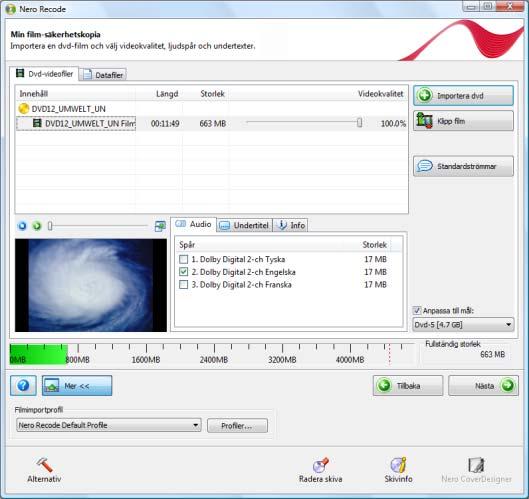Switch to the Undertitel tab
Viewport: 529px width, 499px height.
244,225
